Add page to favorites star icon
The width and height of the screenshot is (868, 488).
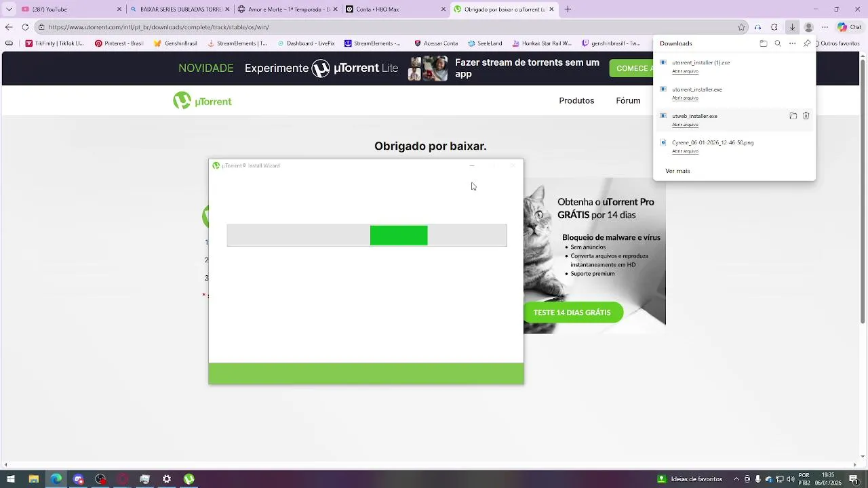pyautogui.click(x=741, y=27)
